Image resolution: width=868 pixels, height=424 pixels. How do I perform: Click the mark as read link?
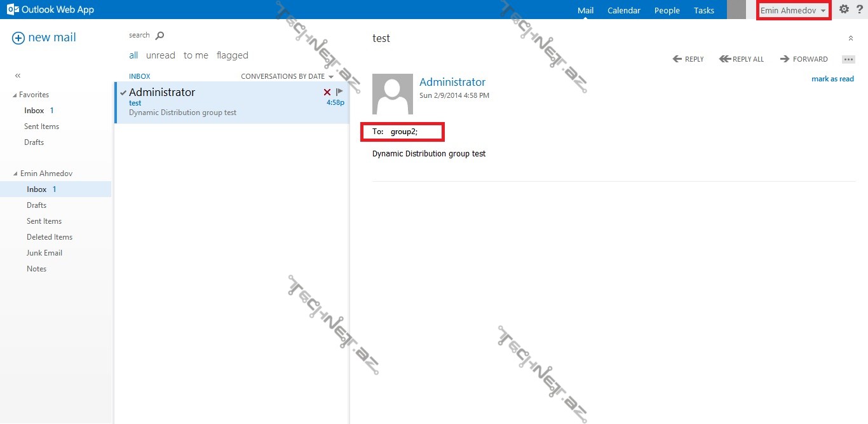coord(832,79)
